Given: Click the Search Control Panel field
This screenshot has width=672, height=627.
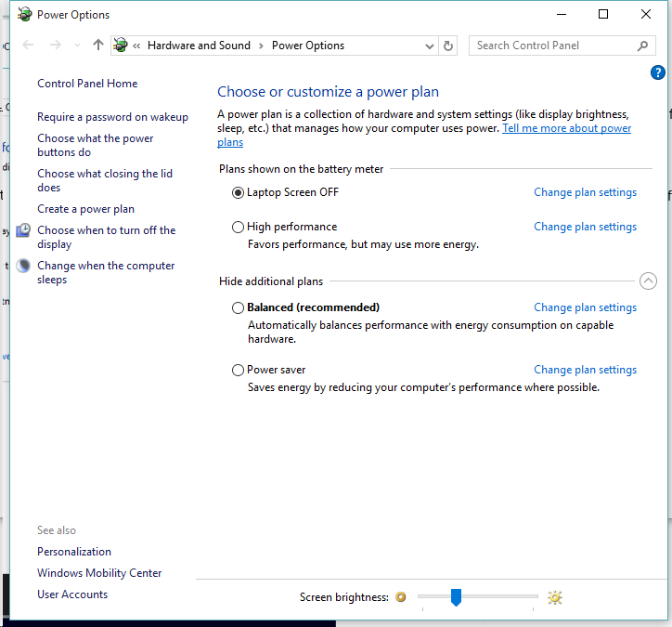Looking at the screenshot, I should [562, 46].
